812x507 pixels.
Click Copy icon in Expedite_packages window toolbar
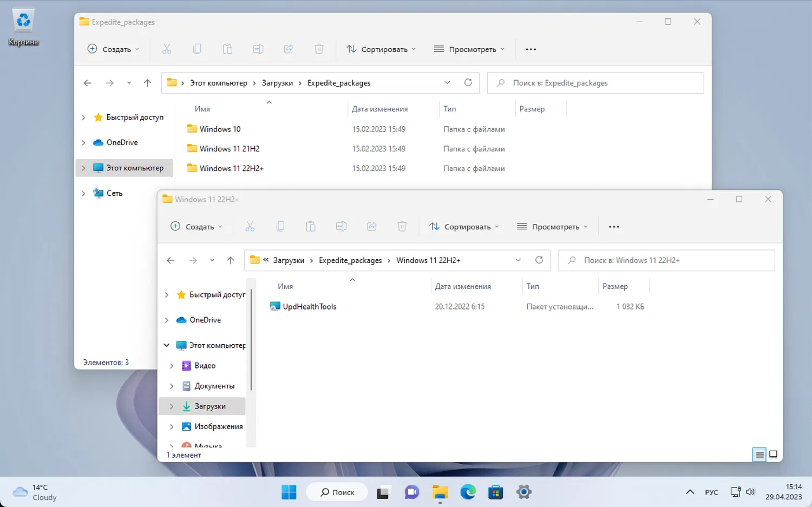[197, 49]
